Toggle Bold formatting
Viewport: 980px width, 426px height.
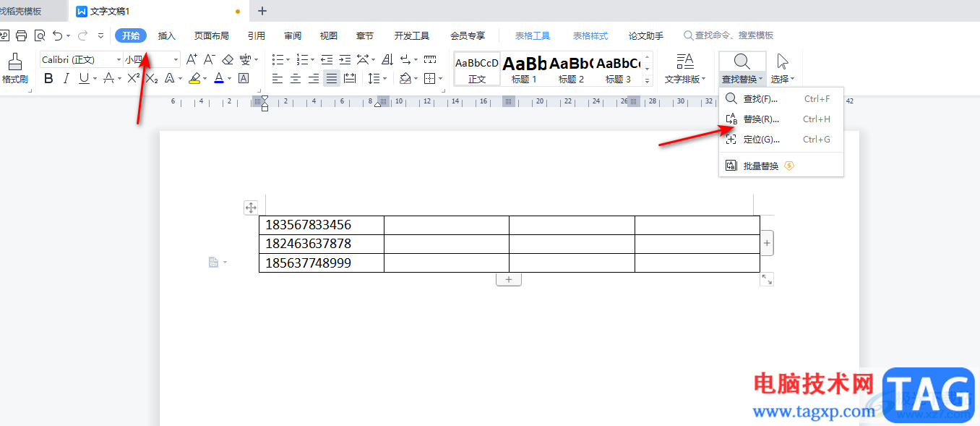coord(48,78)
